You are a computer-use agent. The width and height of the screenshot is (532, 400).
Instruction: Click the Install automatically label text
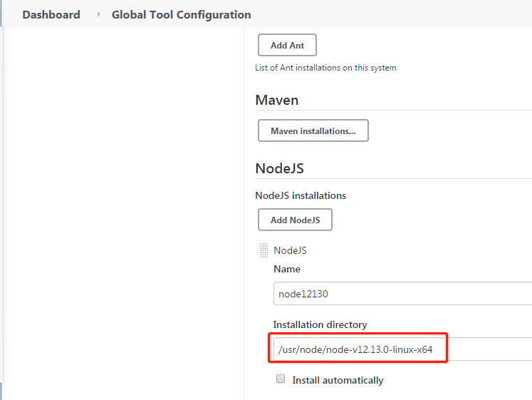click(x=338, y=380)
